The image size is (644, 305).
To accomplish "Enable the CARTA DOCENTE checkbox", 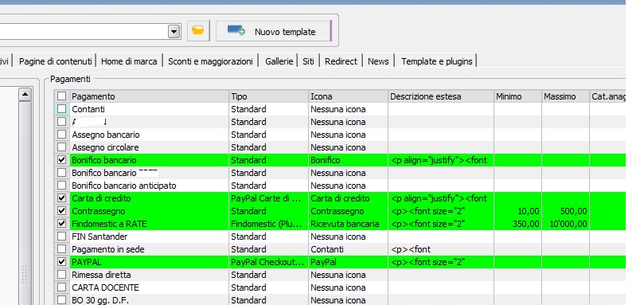I will pyautogui.click(x=61, y=287).
